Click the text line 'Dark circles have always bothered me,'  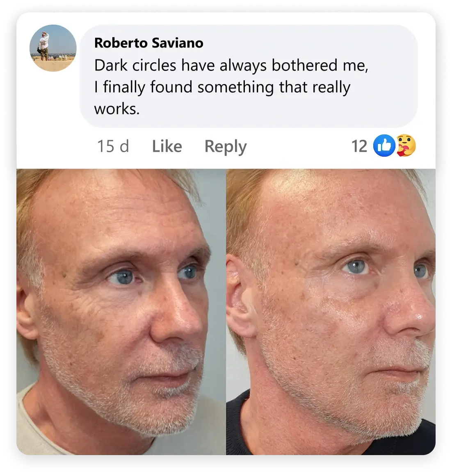tap(231, 65)
